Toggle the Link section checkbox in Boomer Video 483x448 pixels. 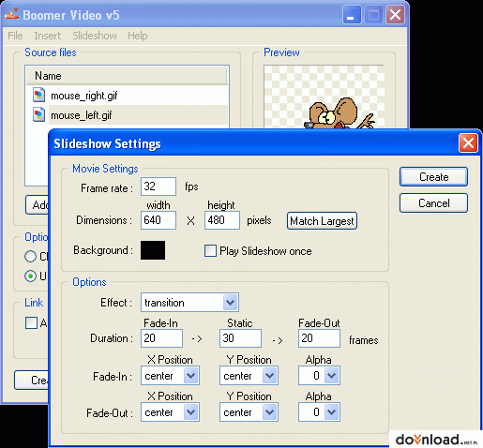pyautogui.click(x=31, y=322)
